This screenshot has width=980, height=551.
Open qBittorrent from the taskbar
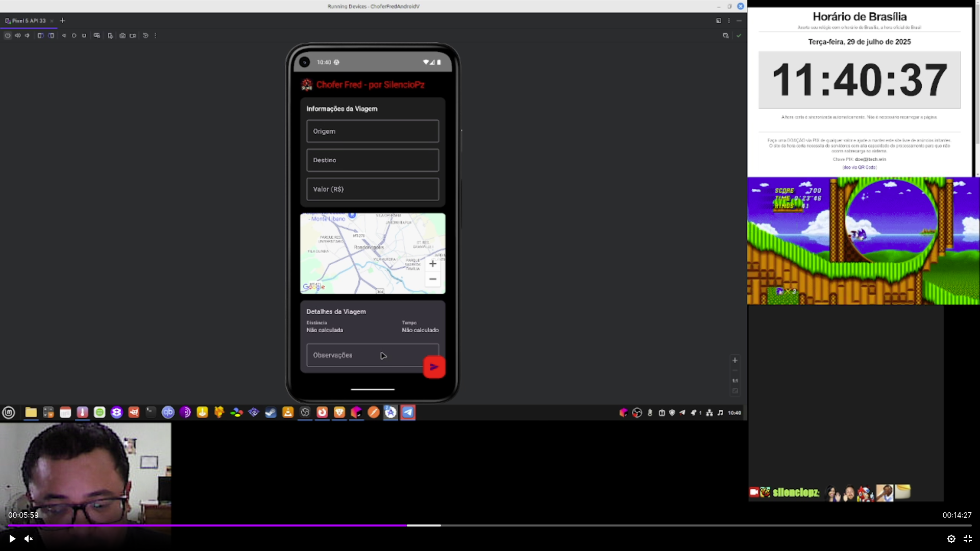[168, 413]
